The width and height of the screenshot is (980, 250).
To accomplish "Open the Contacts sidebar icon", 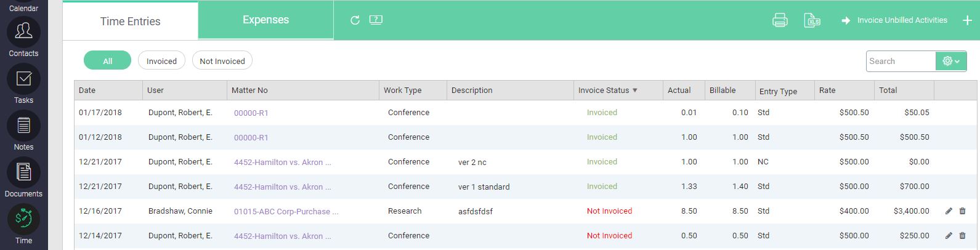I will [x=23, y=32].
